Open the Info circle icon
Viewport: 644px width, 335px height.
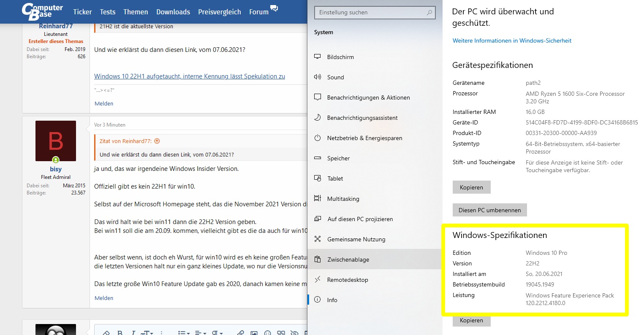pyautogui.click(x=318, y=300)
